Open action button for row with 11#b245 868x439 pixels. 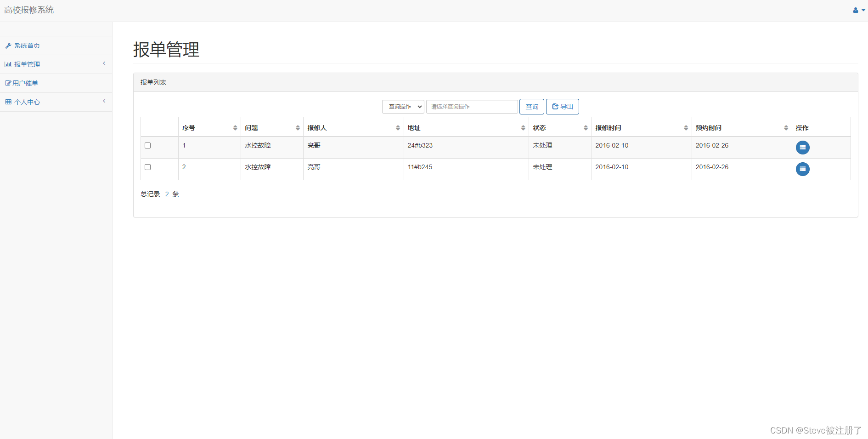pos(802,169)
